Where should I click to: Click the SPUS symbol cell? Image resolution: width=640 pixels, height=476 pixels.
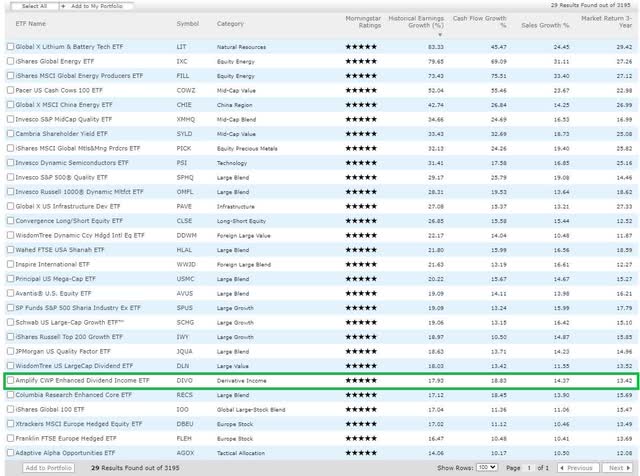click(x=184, y=308)
